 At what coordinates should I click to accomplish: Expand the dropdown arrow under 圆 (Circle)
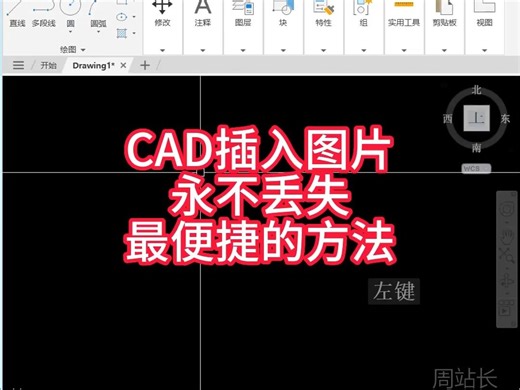pyautogui.click(x=70, y=32)
